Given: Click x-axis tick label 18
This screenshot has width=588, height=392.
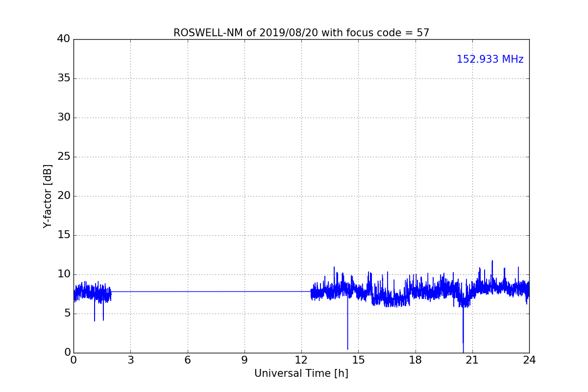Looking at the screenshot, I should [416, 360].
